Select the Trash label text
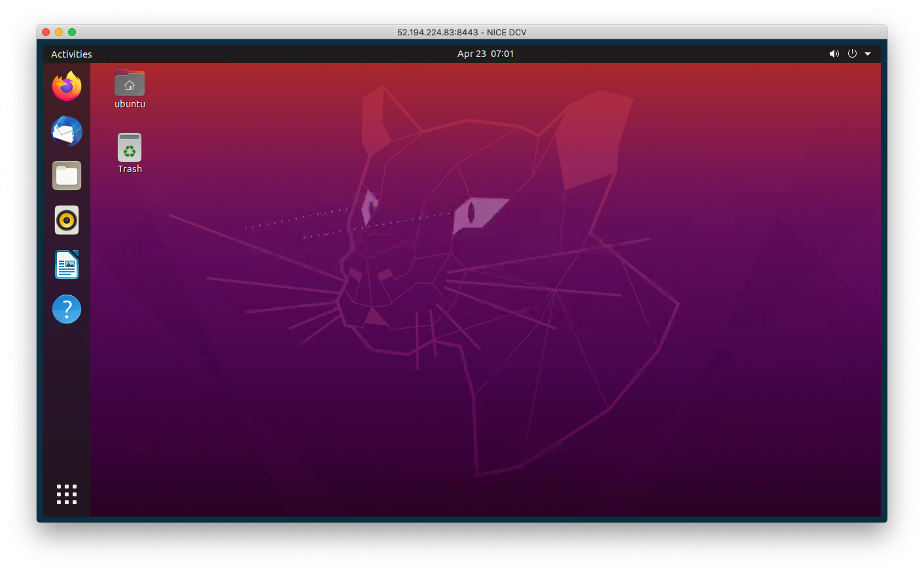 [129, 168]
